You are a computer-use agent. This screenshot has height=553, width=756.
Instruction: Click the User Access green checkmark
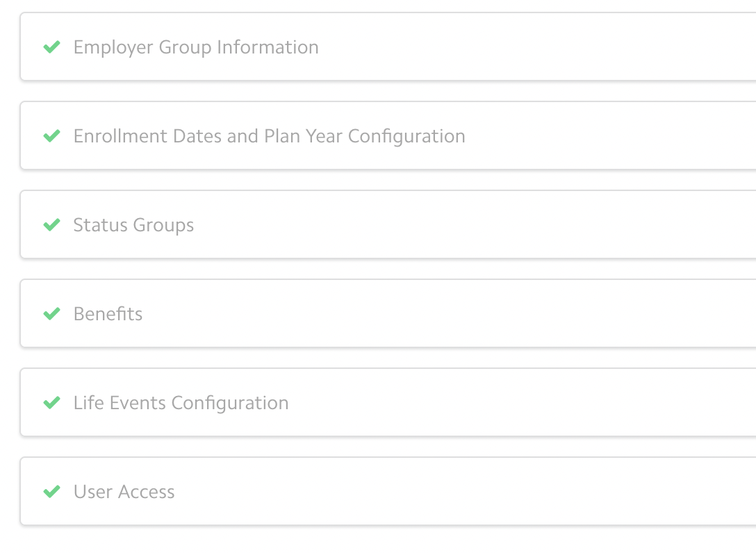tap(51, 492)
